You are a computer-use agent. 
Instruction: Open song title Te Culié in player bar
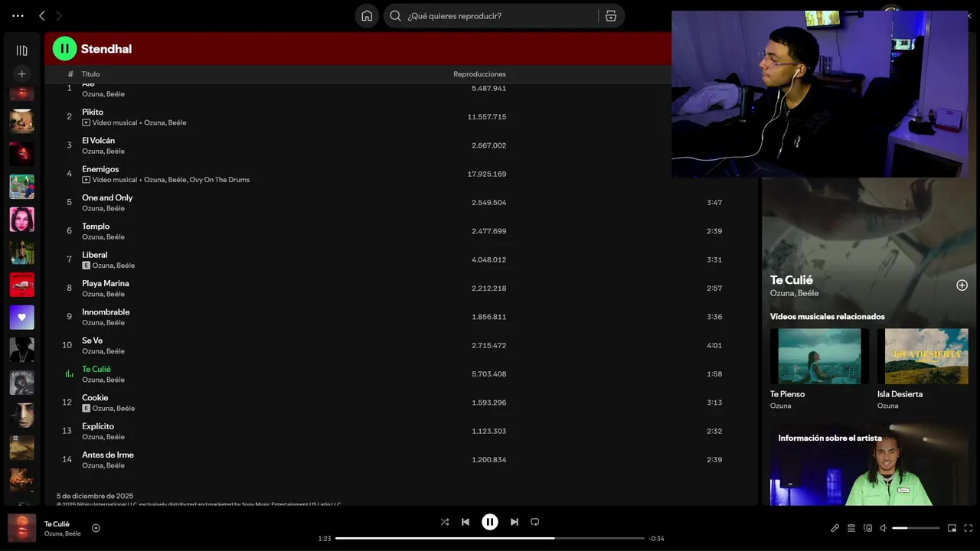[57, 524]
